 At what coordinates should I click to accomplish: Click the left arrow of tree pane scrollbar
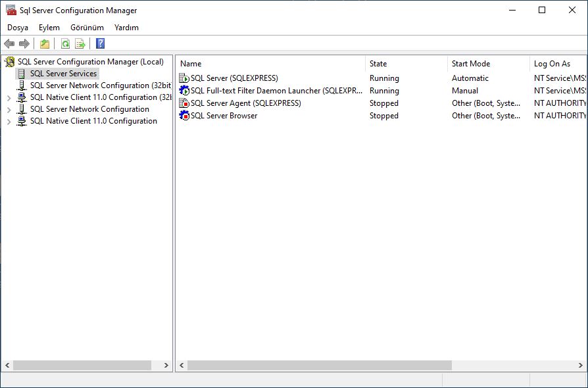coord(7,365)
